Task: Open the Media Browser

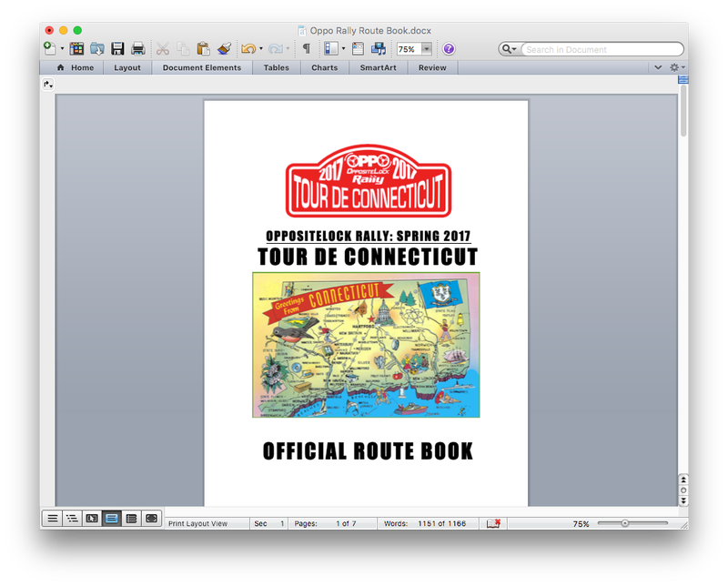Action: click(x=379, y=49)
